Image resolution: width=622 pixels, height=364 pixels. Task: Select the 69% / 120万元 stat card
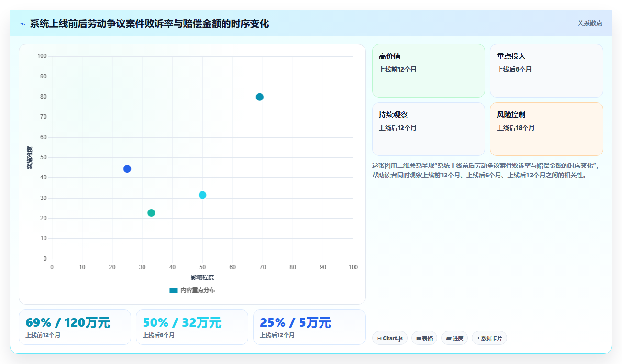pos(75,327)
